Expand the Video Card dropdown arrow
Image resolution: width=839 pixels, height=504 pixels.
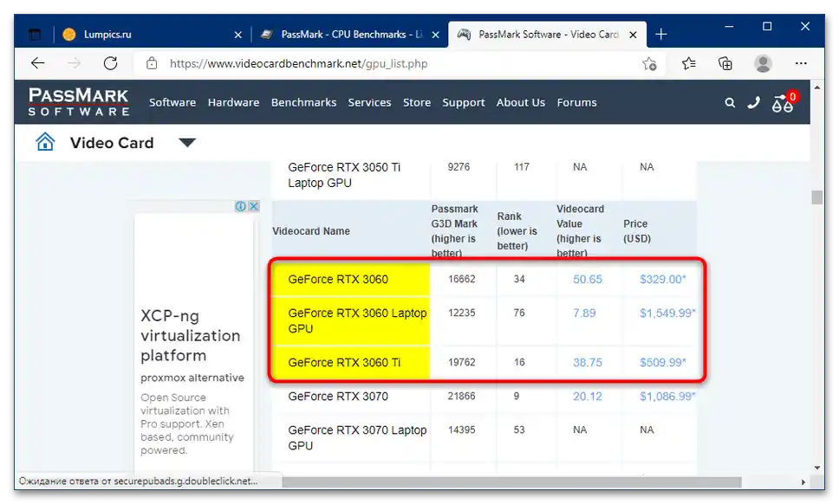coord(187,143)
